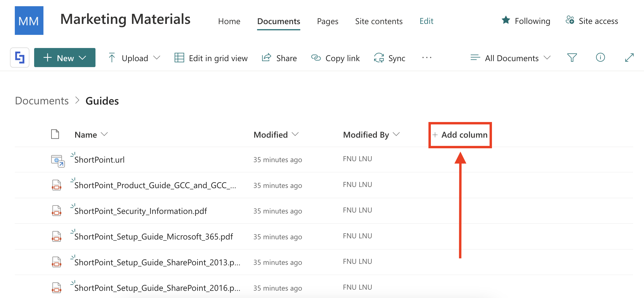Image resolution: width=644 pixels, height=298 pixels.
Task: Open Edit in grid view
Action: (211, 58)
